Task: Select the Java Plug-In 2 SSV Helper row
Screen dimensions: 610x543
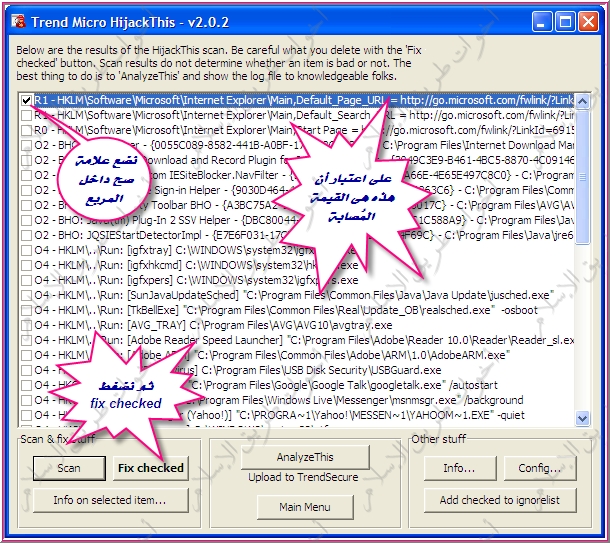Action: (x=304, y=220)
